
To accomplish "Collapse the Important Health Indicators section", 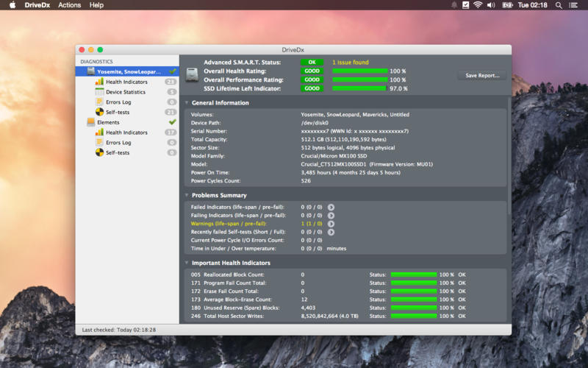I will point(187,263).
